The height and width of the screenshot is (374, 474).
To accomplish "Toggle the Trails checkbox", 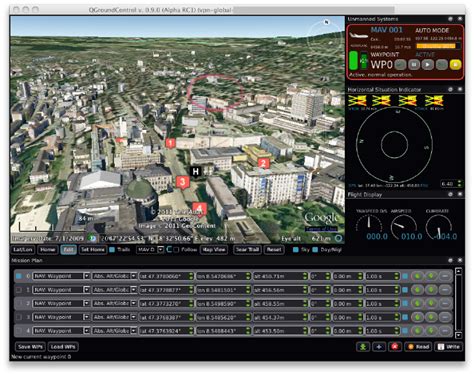I will click(112, 250).
